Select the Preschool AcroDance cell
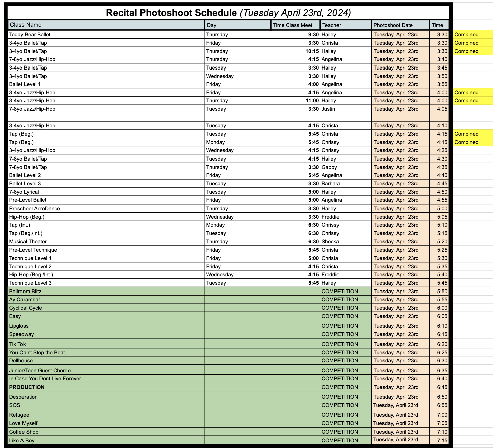Image resolution: width=495 pixels, height=448 pixels. pos(106,209)
